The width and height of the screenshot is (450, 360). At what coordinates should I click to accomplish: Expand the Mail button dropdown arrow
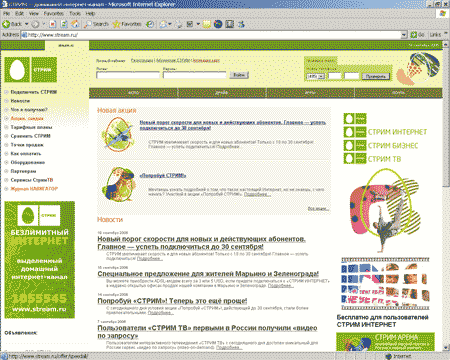tap(170, 24)
